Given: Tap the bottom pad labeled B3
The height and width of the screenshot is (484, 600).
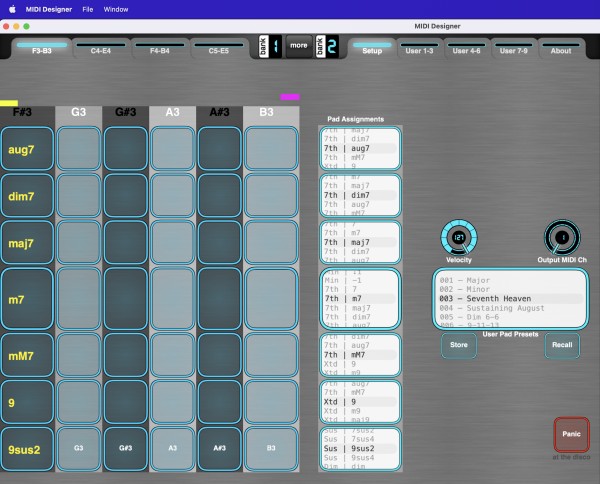Looking at the screenshot, I should pyautogui.click(x=271, y=449).
